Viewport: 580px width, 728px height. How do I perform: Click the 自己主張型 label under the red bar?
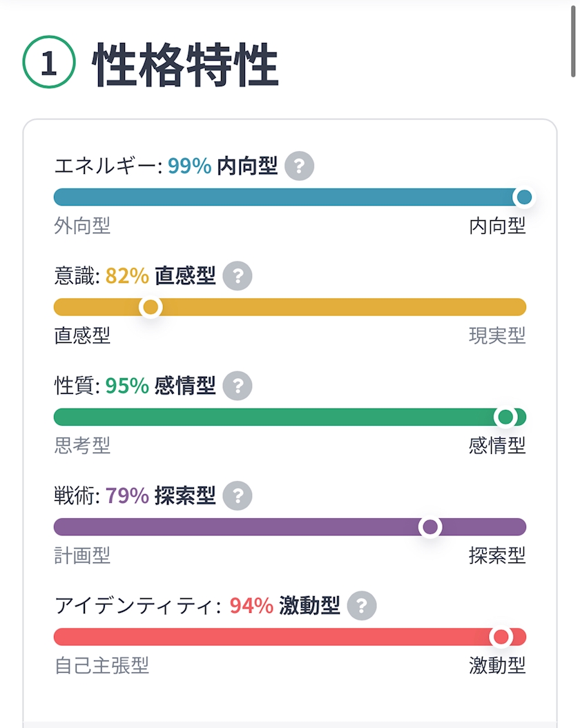101,665
